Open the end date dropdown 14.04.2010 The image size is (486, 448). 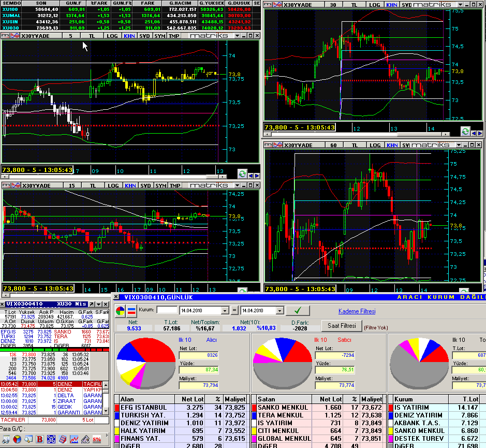coord(280,311)
